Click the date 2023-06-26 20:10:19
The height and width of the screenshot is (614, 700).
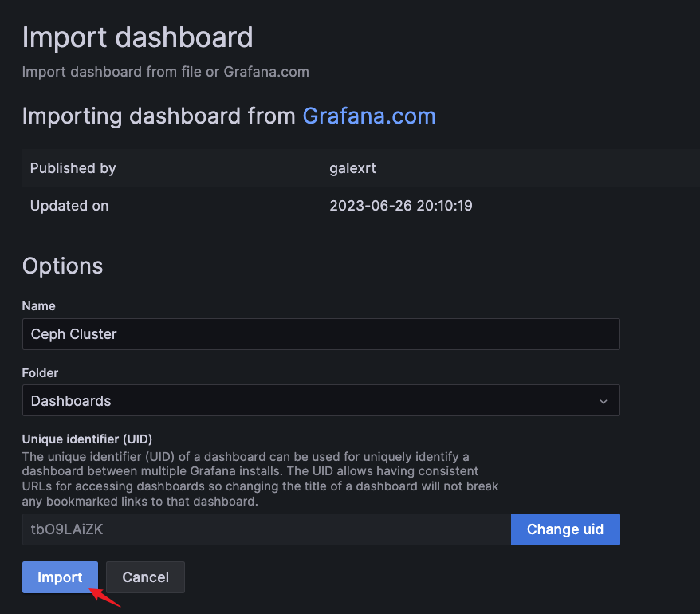point(401,206)
